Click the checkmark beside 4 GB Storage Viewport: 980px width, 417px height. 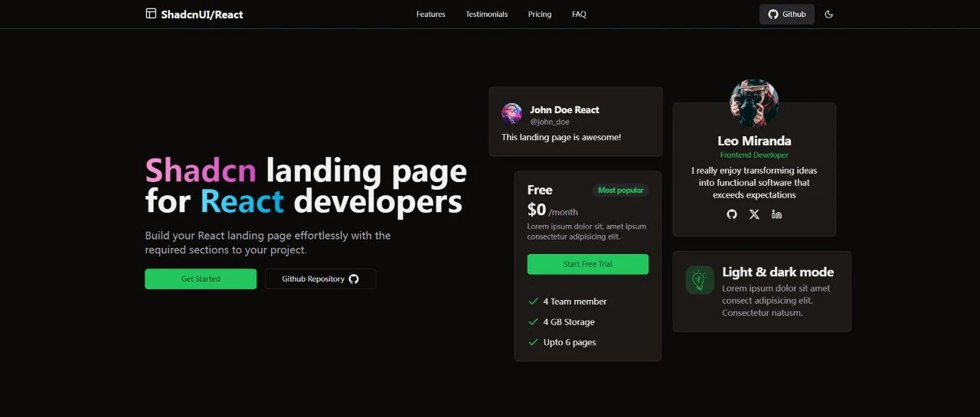tap(534, 322)
